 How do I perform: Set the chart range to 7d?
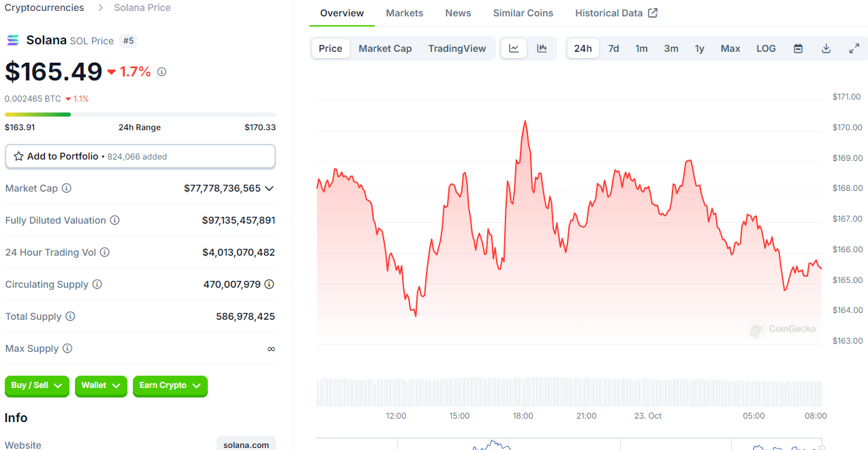[x=614, y=48]
